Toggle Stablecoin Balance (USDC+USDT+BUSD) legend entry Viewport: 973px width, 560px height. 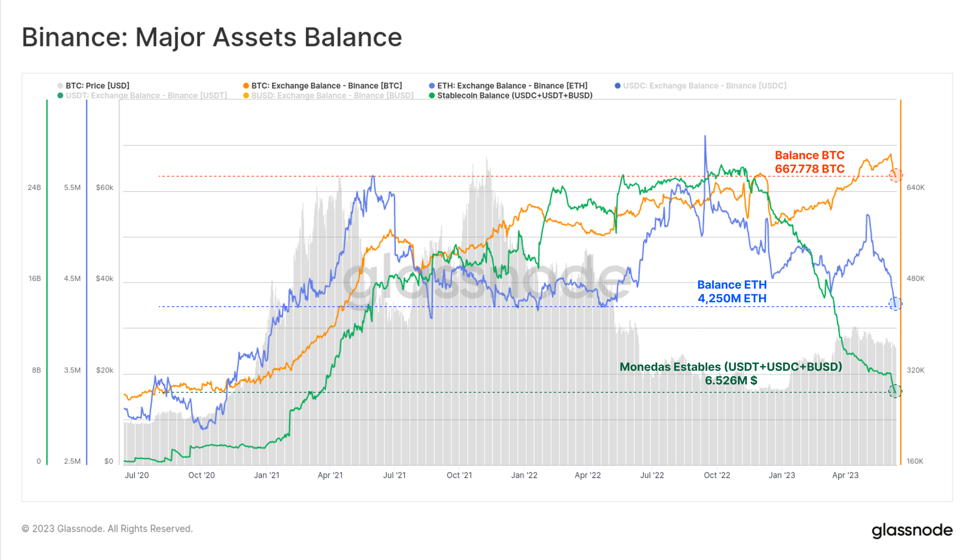click(515, 95)
